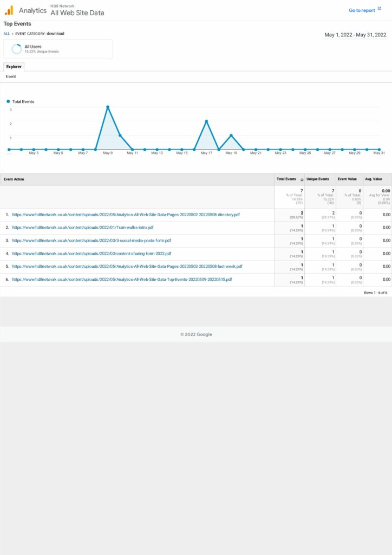Screen dimensions: 392x555
Task: Sort by the Avg. Value column header
Action: pos(374,179)
